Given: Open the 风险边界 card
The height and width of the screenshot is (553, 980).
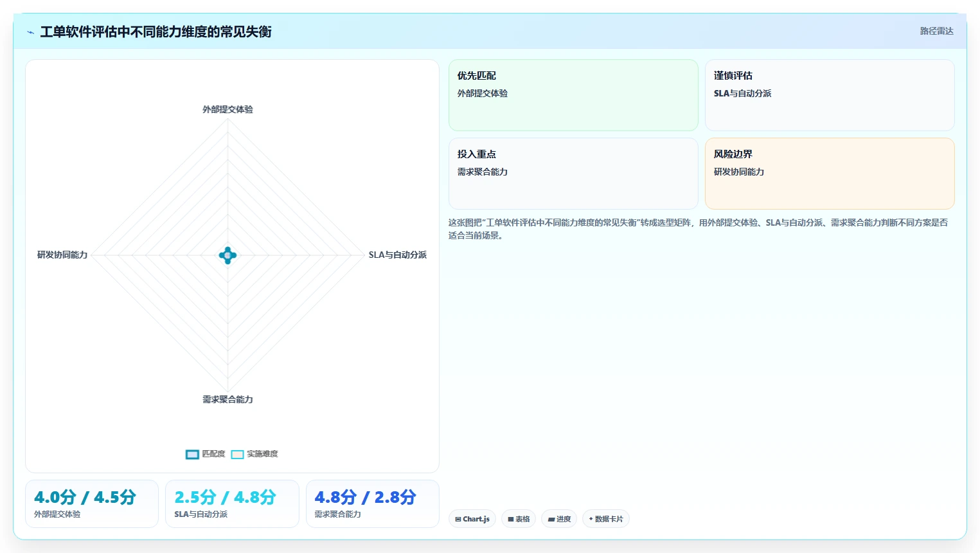Looking at the screenshot, I should [x=830, y=174].
